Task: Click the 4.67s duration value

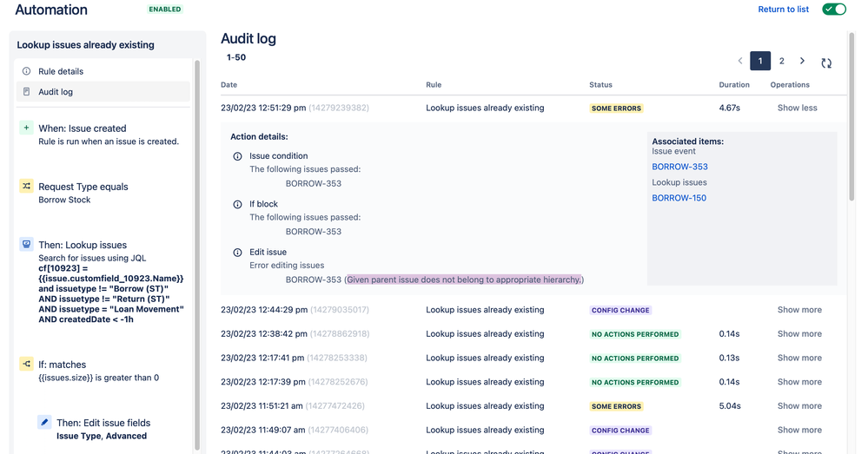Action: [x=730, y=108]
